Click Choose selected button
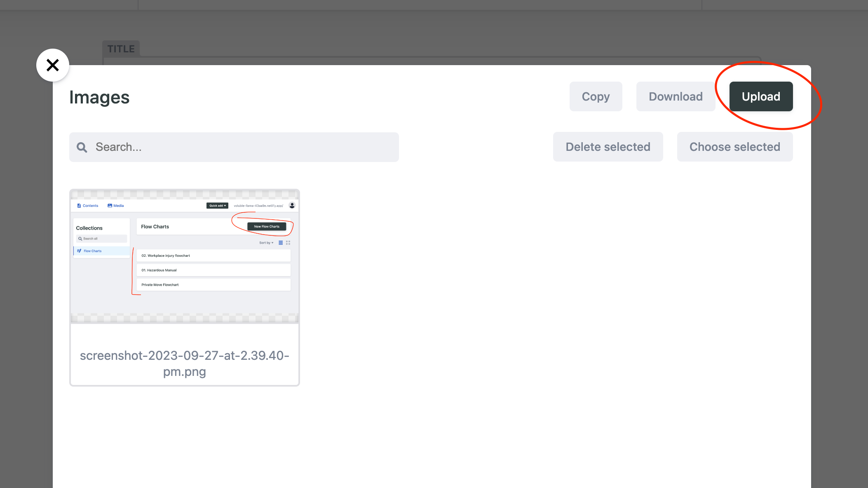 [x=734, y=147]
